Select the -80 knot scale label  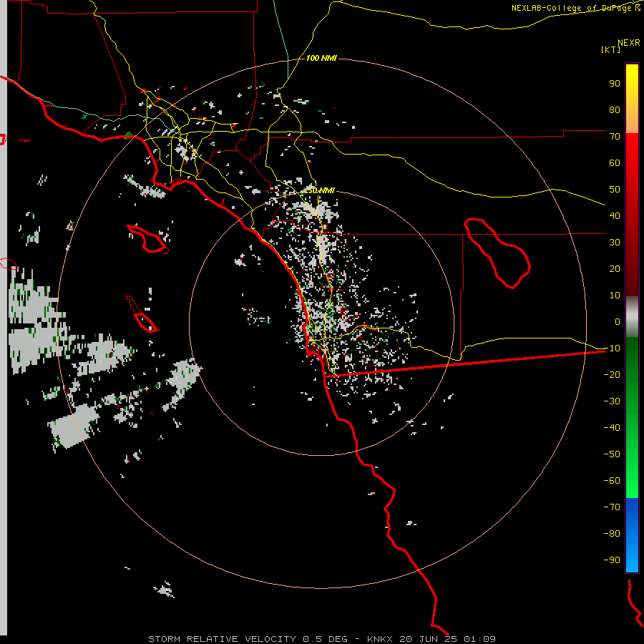(x=612, y=534)
